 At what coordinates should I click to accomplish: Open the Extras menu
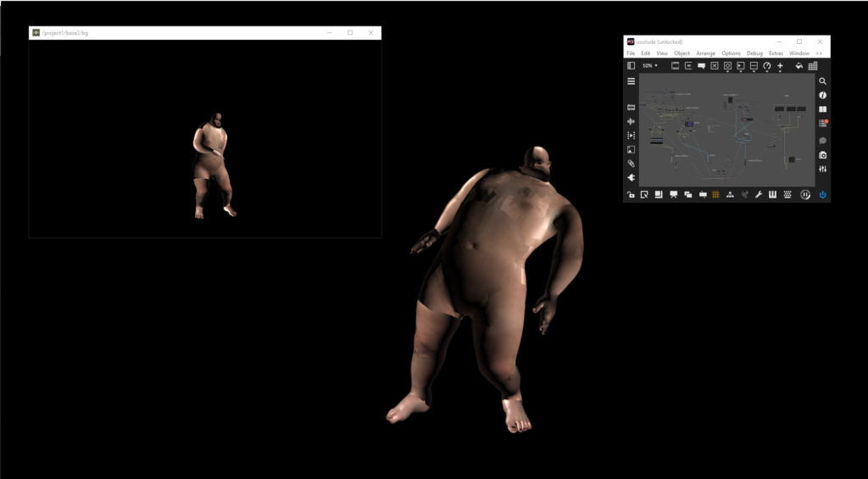pos(776,53)
